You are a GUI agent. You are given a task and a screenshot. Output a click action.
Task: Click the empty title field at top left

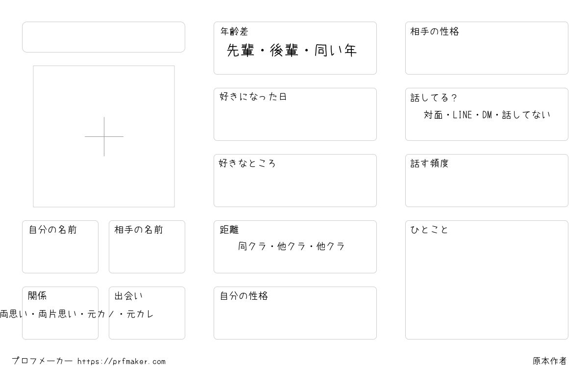(x=103, y=37)
